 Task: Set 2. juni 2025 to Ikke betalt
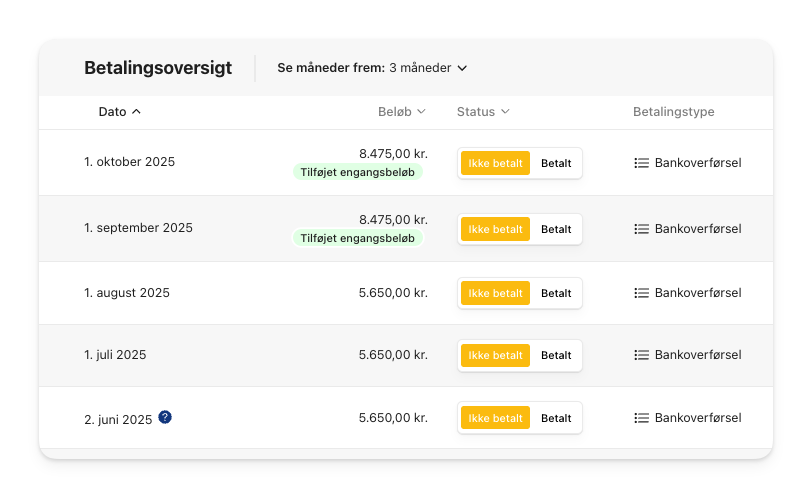point(496,418)
